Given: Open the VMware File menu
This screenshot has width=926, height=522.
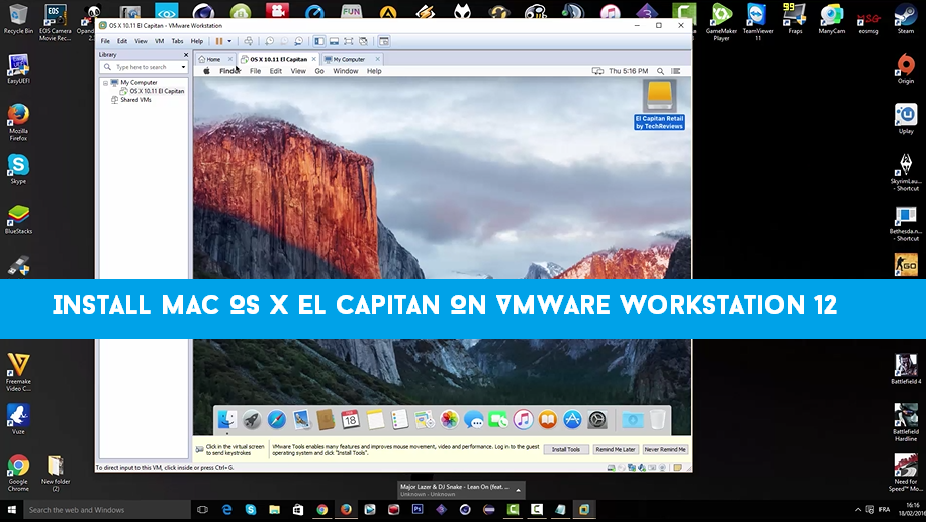Looking at the screenshot, I should pyautogui.click(x=105, y=41).
